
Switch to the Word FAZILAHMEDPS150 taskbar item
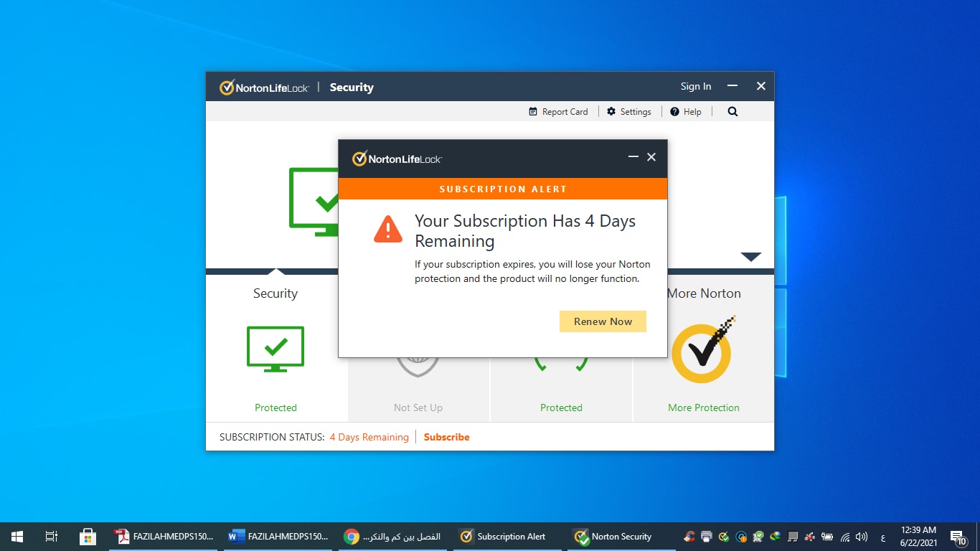(278, 537)
